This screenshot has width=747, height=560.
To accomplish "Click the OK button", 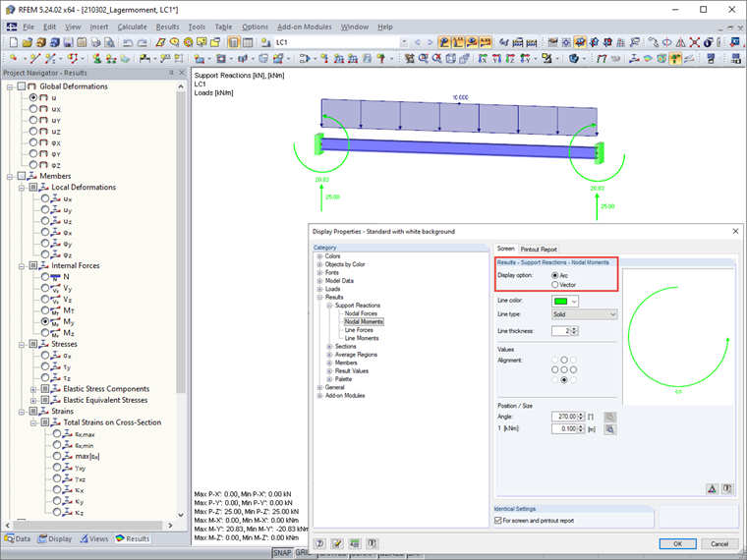I will (677, 544).
